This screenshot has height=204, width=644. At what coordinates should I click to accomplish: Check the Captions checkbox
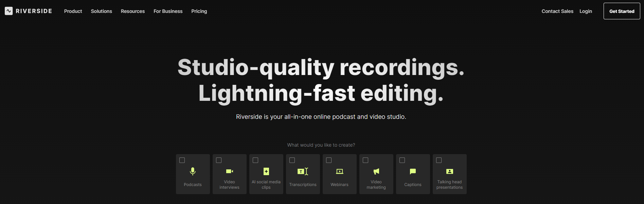click(402, 160)
